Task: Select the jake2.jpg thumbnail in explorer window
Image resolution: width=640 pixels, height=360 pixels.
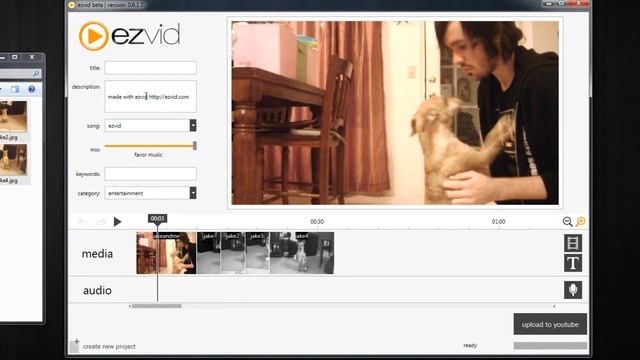Action: click(13, 116)
